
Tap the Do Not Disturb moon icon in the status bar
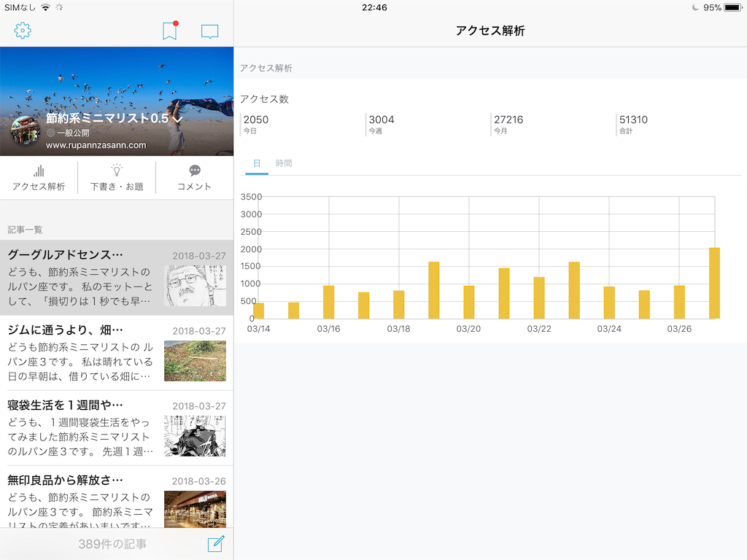[x=695, y=7]
